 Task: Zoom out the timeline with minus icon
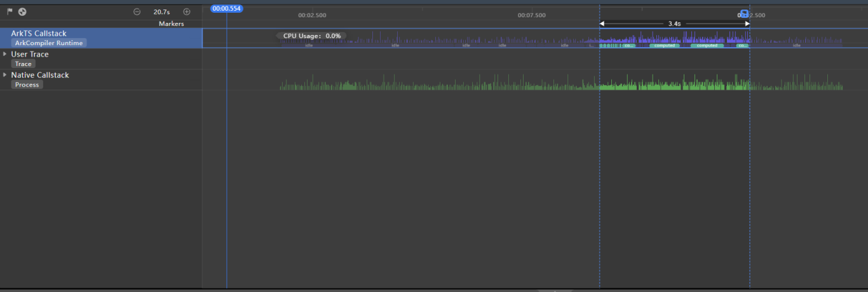click(x=137, y=11)
